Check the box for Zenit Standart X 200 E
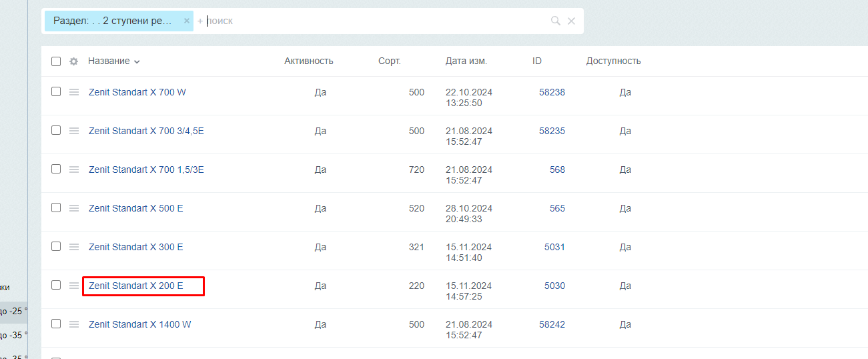The height and width of the screenshot is (359, 868). (56, 285)
